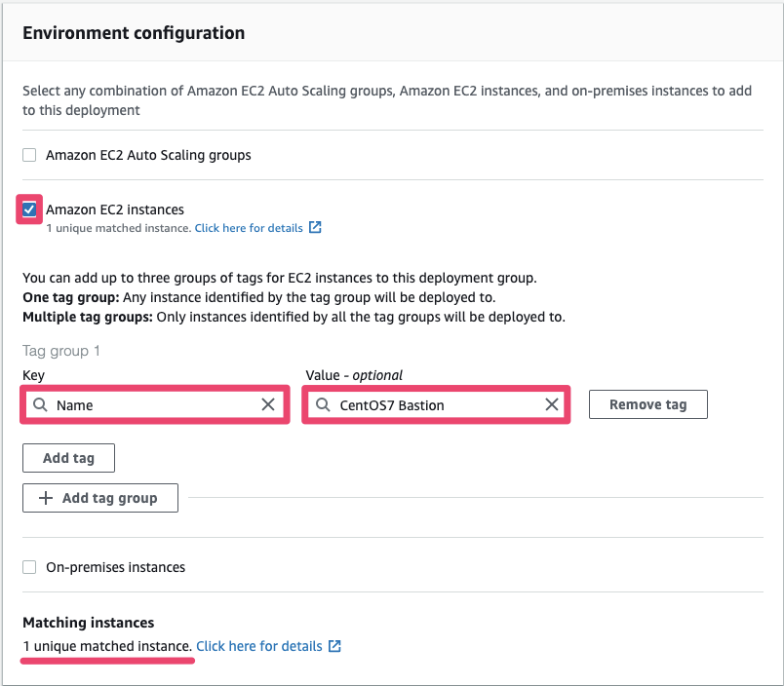Click external link icon in Matching instances
Viewport: 784px width, 686px height.
(x=334, y=646)
